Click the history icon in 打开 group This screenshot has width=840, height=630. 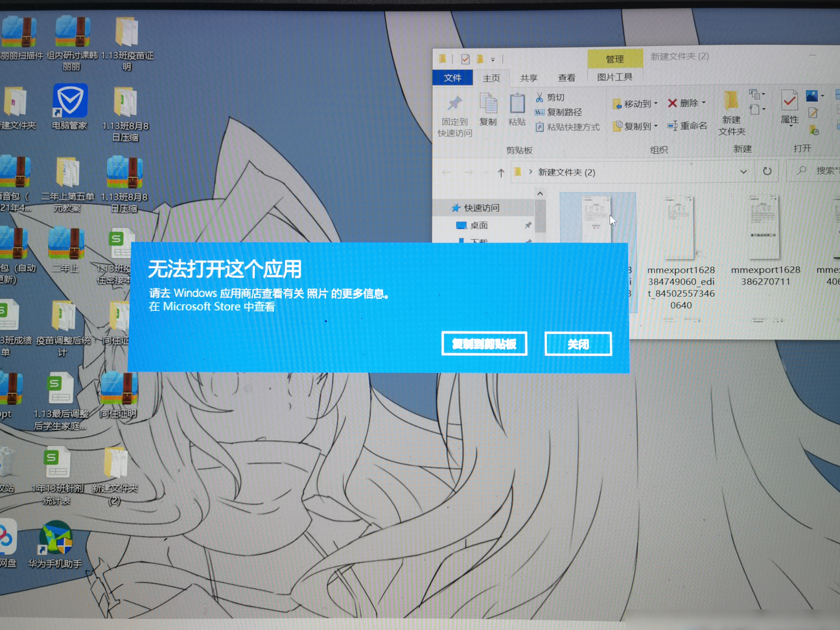point(814,130)
